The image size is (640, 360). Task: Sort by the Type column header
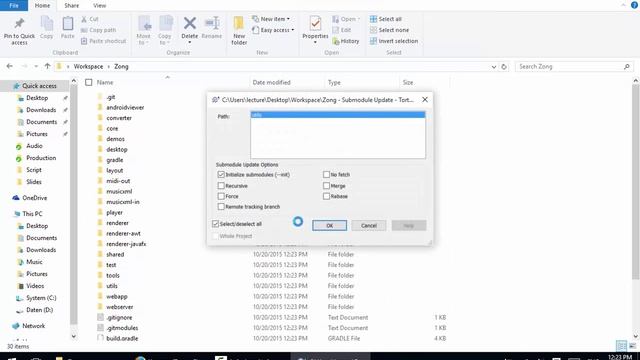point(334,82)
